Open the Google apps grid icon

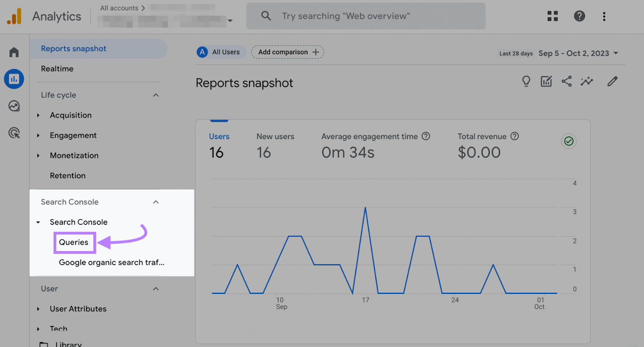553,16
